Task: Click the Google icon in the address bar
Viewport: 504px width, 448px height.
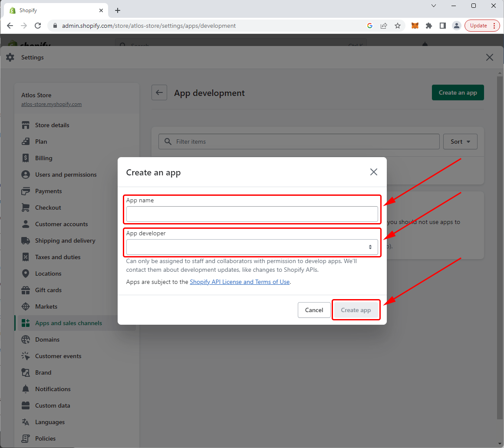Action: coord(369,26)
